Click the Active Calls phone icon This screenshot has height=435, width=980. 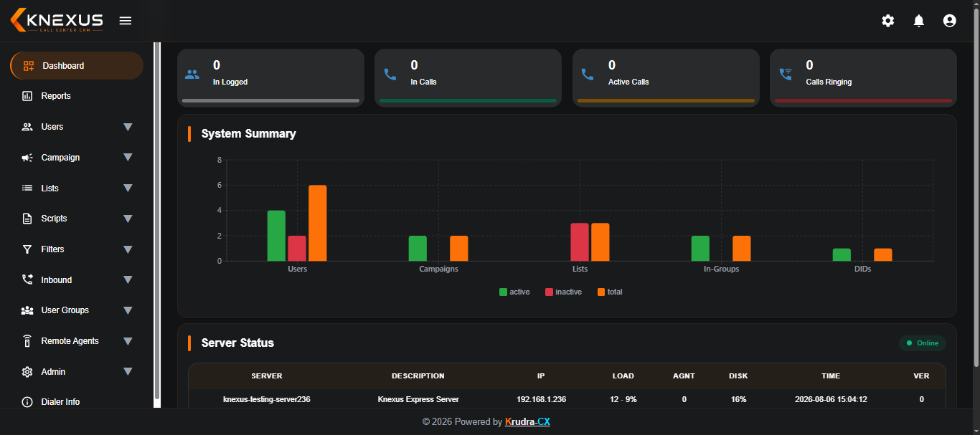tap(588, 74)
